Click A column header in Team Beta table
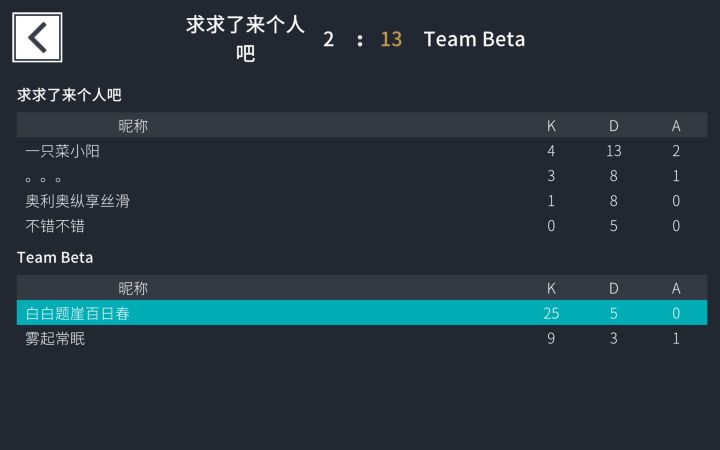The width and height of the screenshot is (720, 450). click(x=676, y=288)
